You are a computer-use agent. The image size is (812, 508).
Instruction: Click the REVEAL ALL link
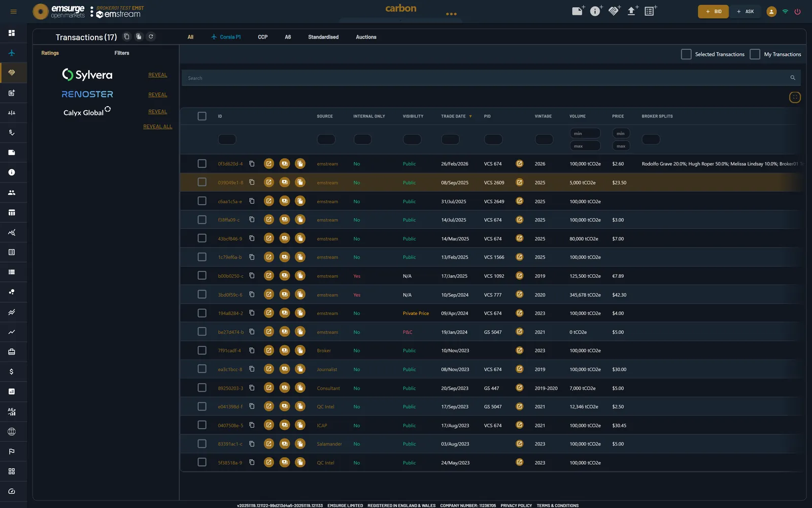click(157, 126)
